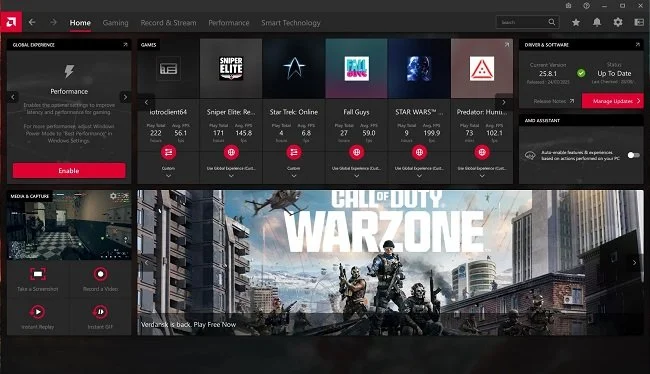Expand Sniper Elite profile dropdown chevron
Screen dimensions: 650x374
coord(231,176)
